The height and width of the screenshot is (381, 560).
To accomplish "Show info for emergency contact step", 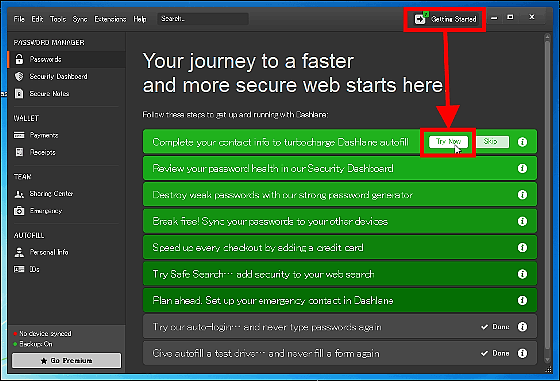I will click(x=522, y=300).
